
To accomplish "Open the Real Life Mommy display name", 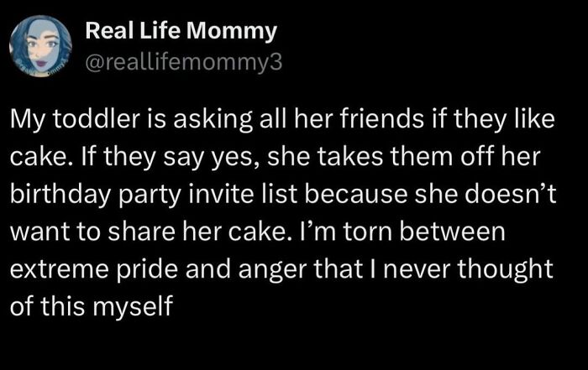I will tap(181, 33).
